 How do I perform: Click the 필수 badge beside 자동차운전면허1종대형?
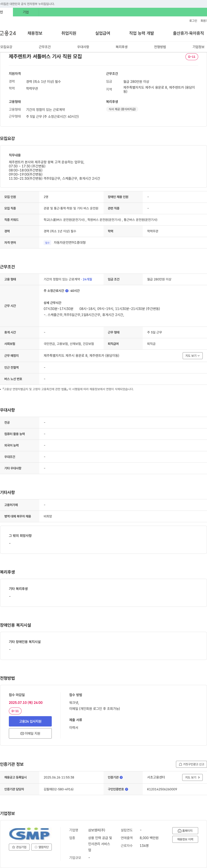tap(47, 243)
